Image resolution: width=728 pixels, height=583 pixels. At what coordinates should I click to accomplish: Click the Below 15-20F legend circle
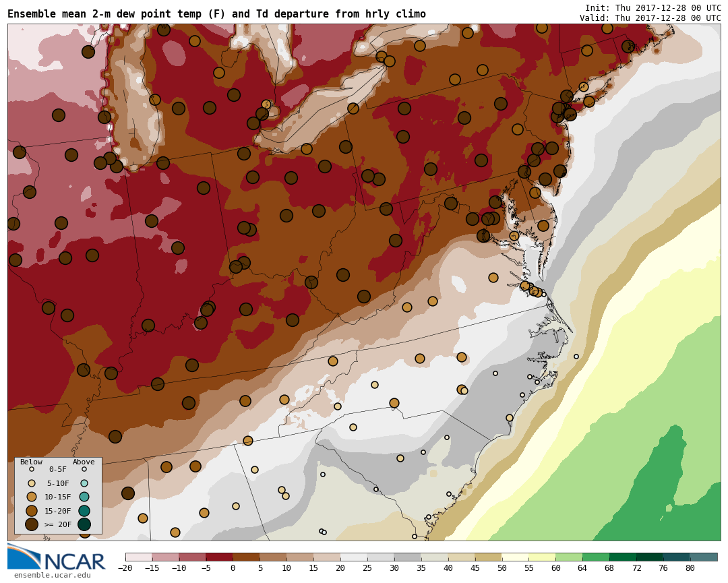32,511
